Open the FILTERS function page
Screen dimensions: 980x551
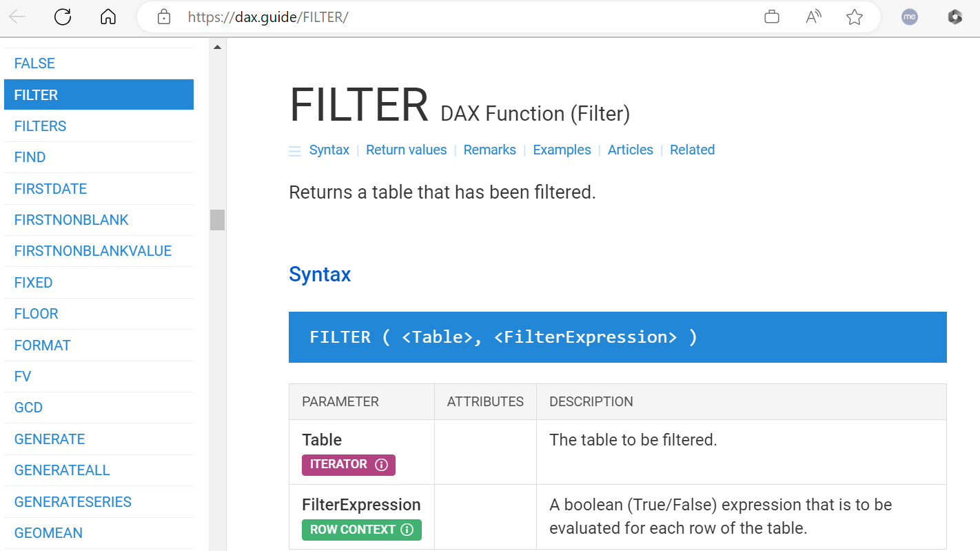[39, 126]
